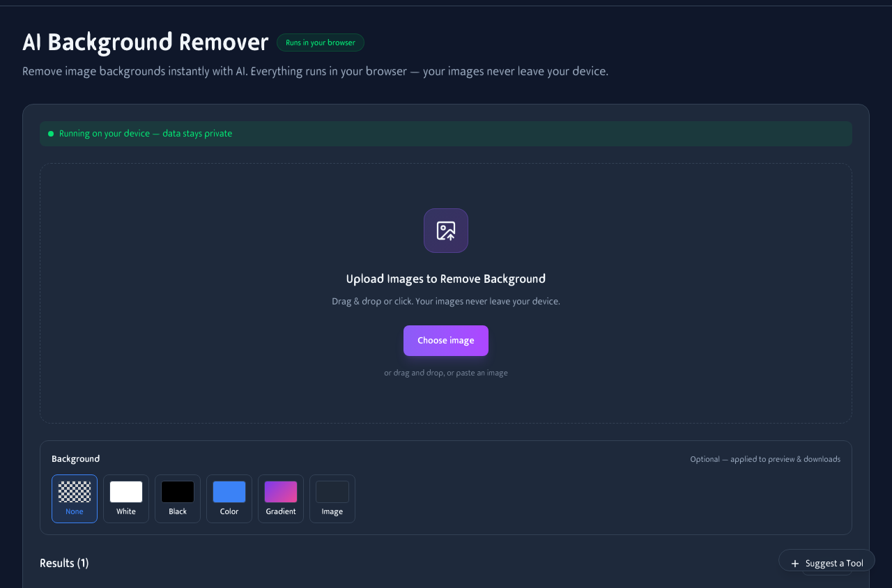
Task: Select the White background swatch
Action: pyautogui.click(x=126, y=499)
